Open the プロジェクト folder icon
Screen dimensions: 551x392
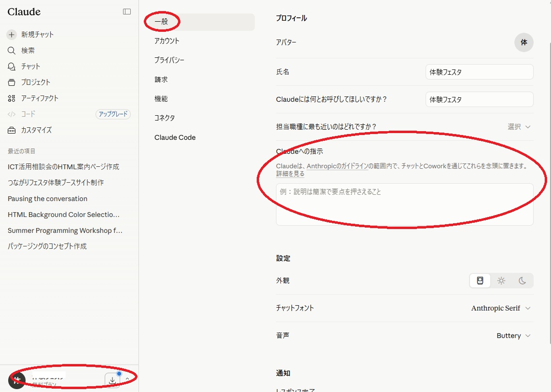(x=12, y=82)
